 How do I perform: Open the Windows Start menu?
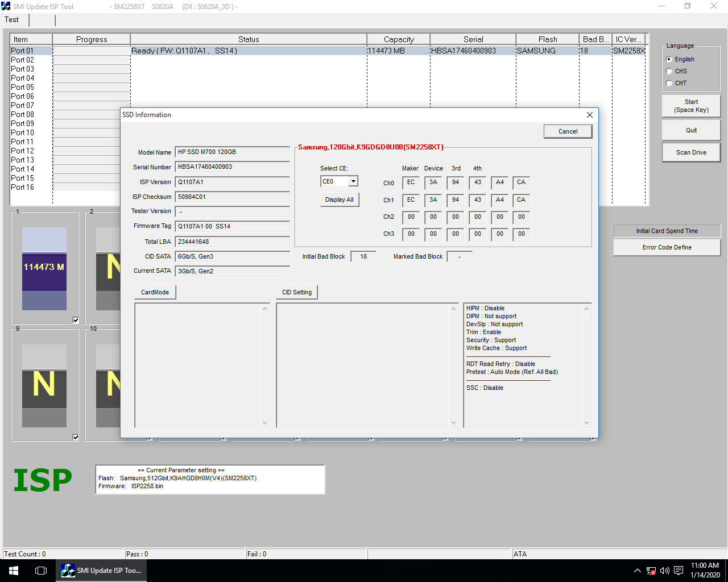14,571
